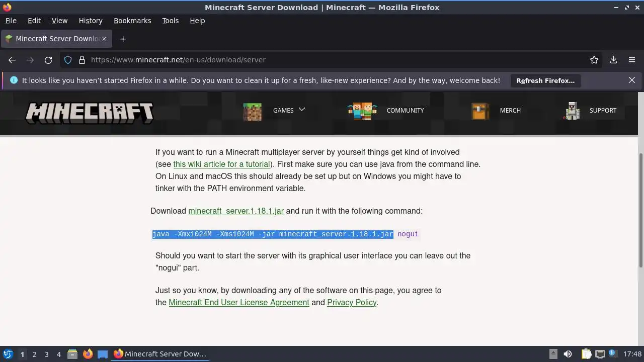Click the Steve and Alex COMMUNITY icon
The height and width of the screenshot is (362, 644).
pos(362,111)
